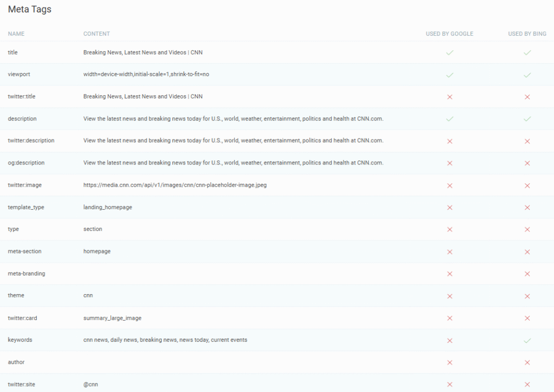Click Bing cross in the meta-section row

pyautogui.click(x=527, y=252)
